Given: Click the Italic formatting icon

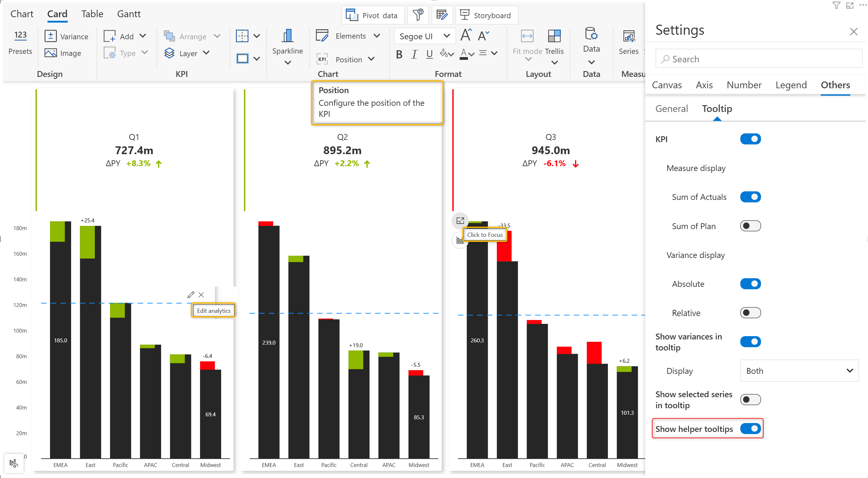Looking at the screenshot, I should click(x=414, y=54).
